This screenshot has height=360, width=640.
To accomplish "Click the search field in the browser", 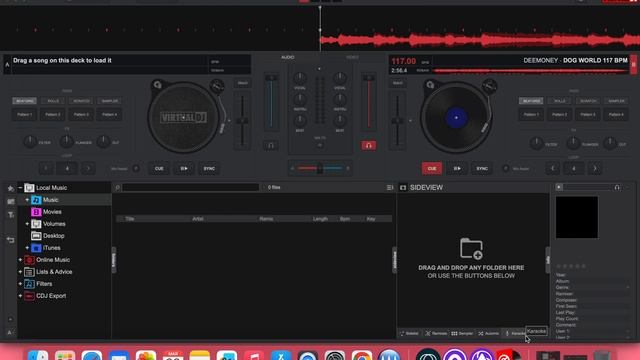I will (x=190, y=187).
